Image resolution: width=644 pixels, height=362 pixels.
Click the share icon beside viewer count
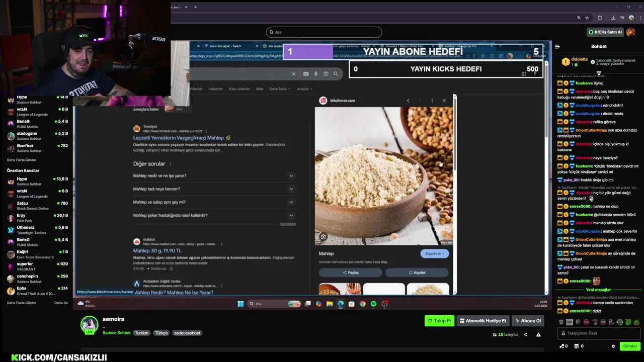coord(525,334)
